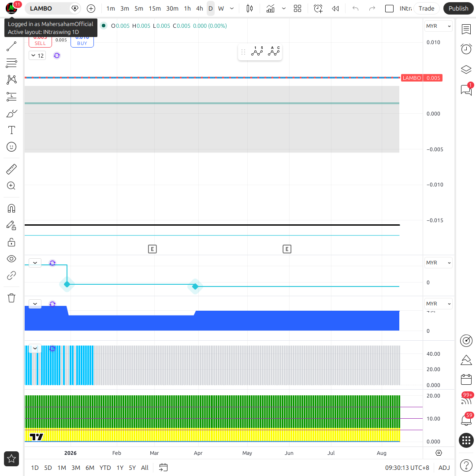This screenshot has height=476, width=476.
Task: Select the YTD date range
Action: (105, 468)
